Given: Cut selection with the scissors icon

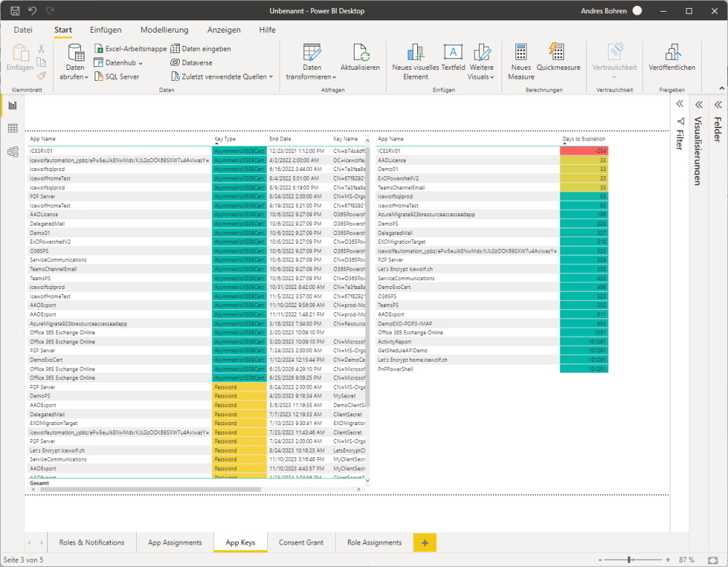Looking at the screenshot, I should coord(41,49).
